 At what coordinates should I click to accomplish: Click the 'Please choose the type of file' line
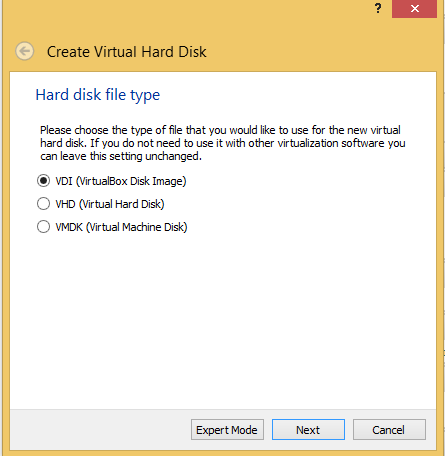(x=220, y=130)
